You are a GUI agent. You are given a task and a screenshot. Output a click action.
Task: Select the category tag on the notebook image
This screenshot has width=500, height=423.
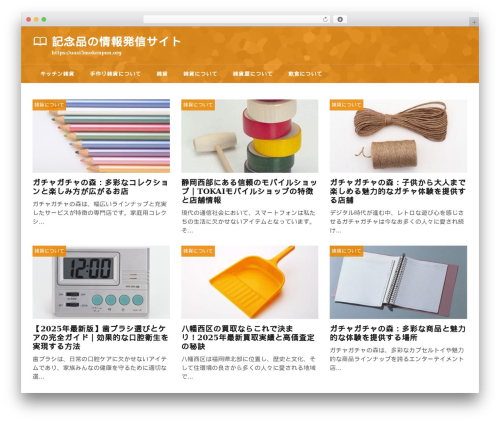346,251
